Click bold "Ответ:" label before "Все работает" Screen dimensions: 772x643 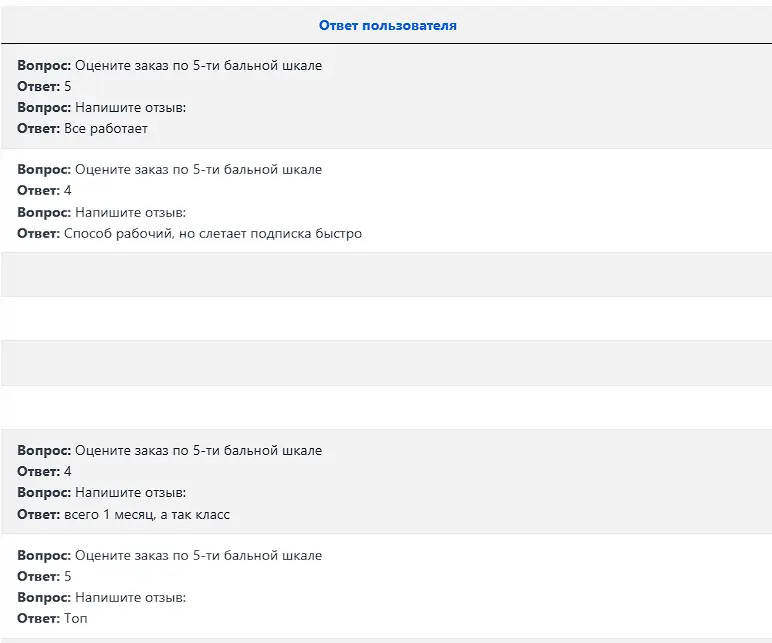click(x=38, y=129)
